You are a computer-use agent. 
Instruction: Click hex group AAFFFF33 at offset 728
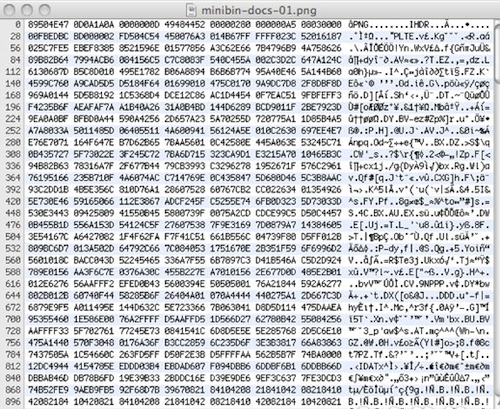(x=48, y=331)
